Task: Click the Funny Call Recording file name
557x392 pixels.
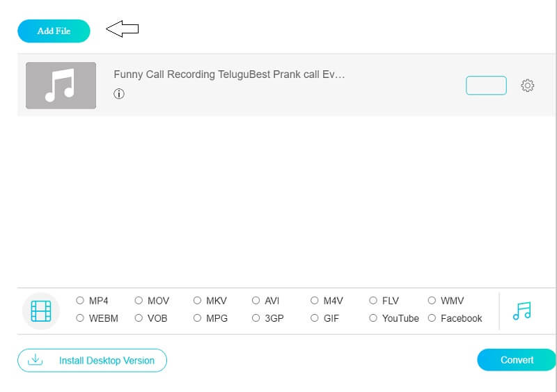Action: (229, 75)
